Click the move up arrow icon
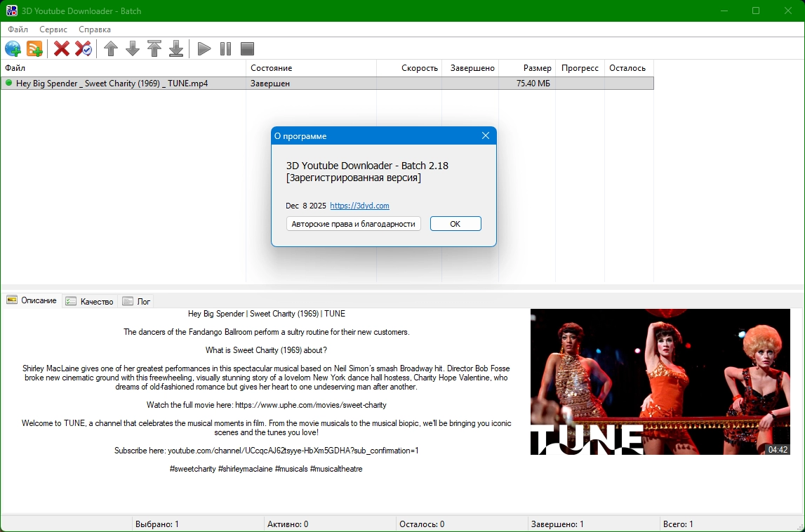The height and width of the screenshot is (532, 805). pyautogui.click(x=111, y=49)
